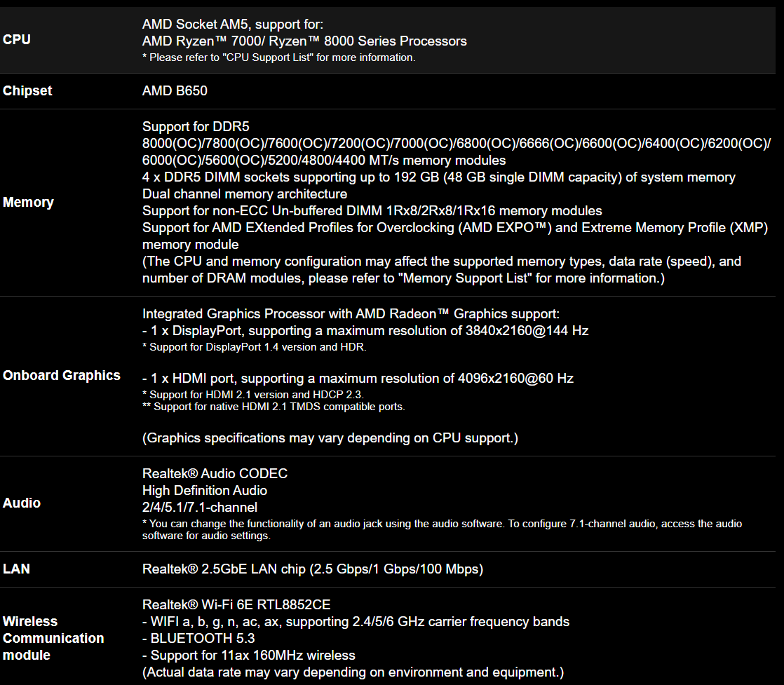Click the graphics specifications may vary note
This screenshot has width=784, height=685.
point(330,438)
